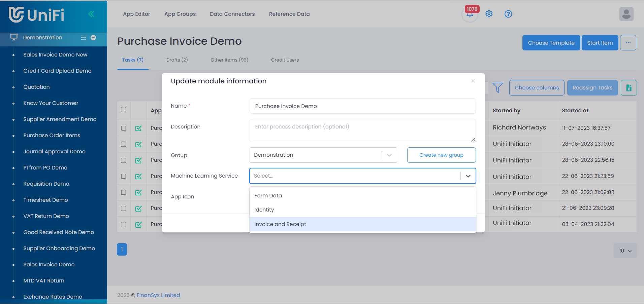Click the filter funnel icon
The width and height of the screenshot is (644, 304).
(497, 88)
